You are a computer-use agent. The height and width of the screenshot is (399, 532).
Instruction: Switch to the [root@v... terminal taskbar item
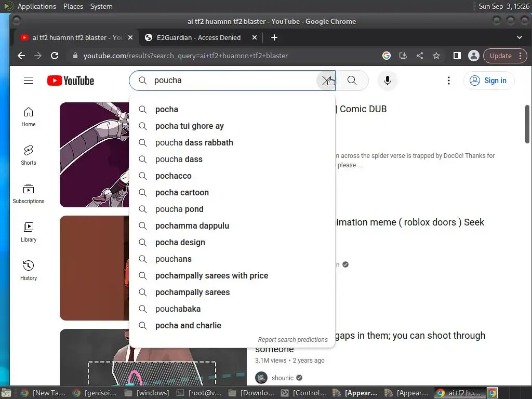pyautogui.click(x=199, y=393)
